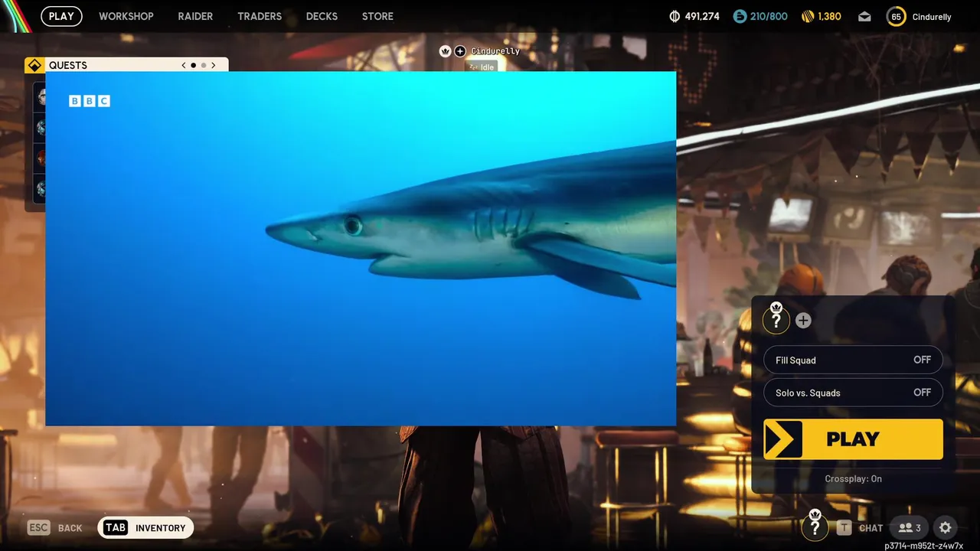Add a squad member with the plus icon
This screenshot has height=551, width=980.
[803, 321]
